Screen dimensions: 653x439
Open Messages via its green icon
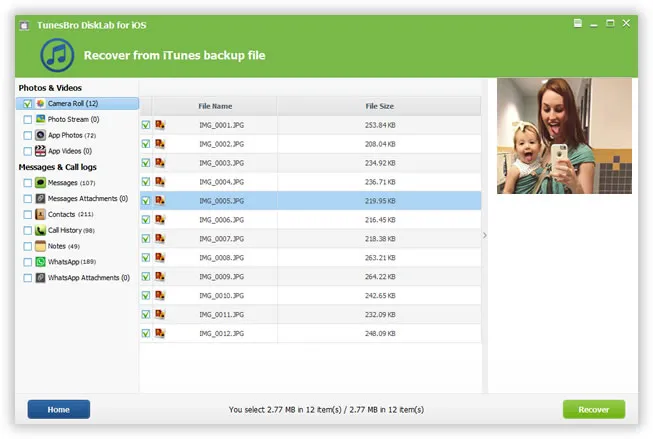(x=40, y=183)
